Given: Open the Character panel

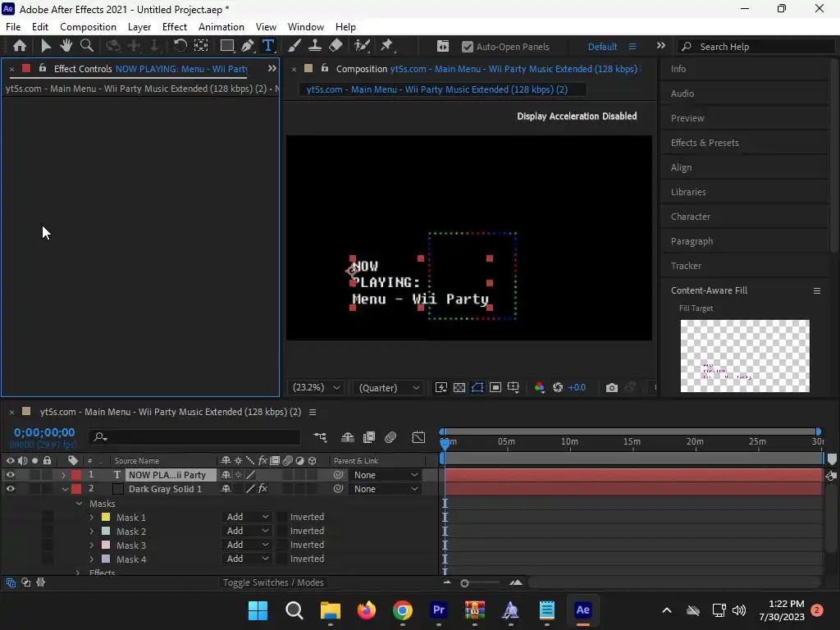Looking at the screenshot, I should click(690, 217).
